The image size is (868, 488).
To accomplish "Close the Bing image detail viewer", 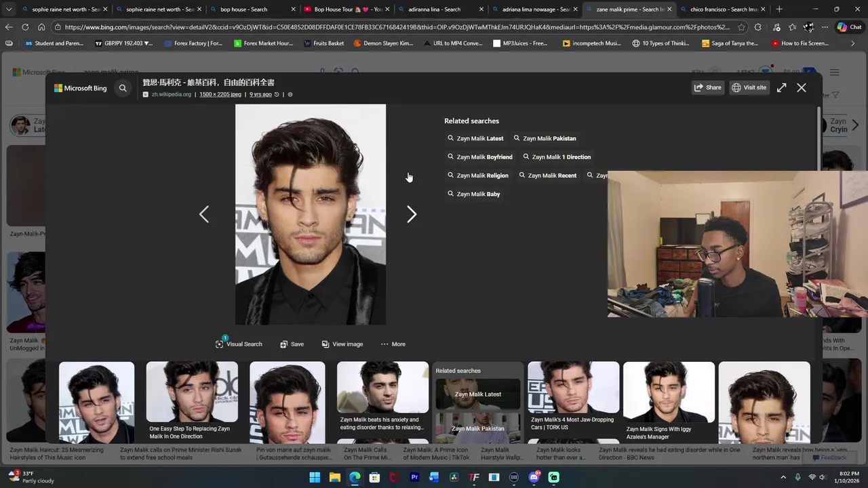I will click(802, 87).
